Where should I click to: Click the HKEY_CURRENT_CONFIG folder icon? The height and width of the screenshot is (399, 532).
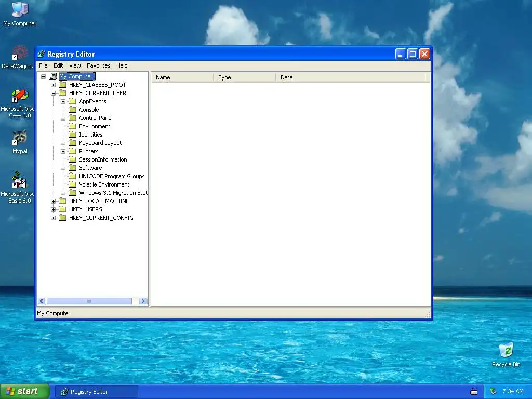point(63,218)
